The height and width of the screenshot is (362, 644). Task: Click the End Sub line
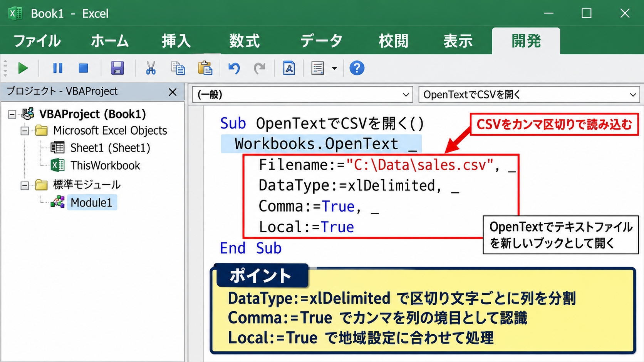(x=251, y=248)
